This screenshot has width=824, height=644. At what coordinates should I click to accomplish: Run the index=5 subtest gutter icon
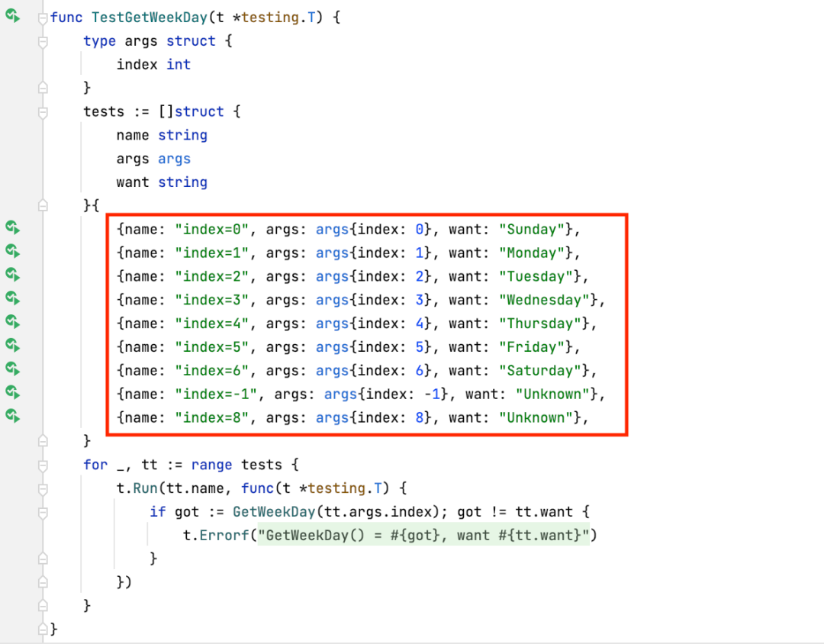point(13,346)
